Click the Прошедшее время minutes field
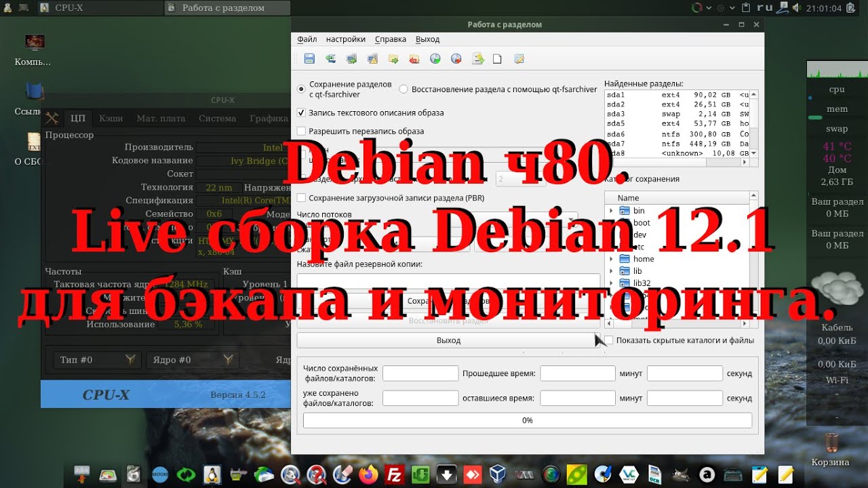This screenshot has width=868, height=488. point(578,373)
